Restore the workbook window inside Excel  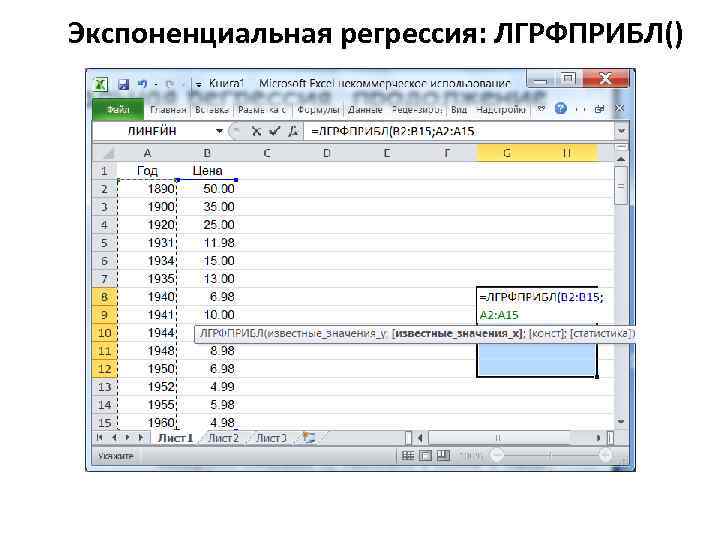(599, 109)
